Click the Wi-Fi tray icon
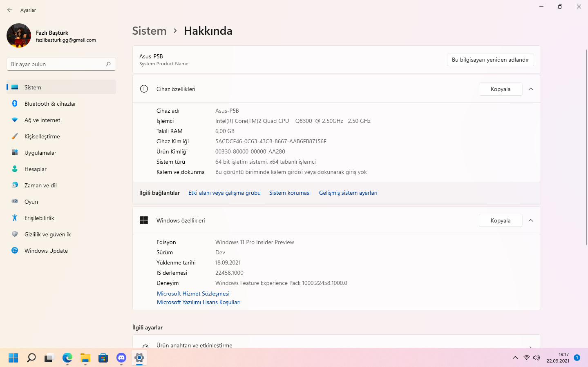 click(x=527, y=358)
